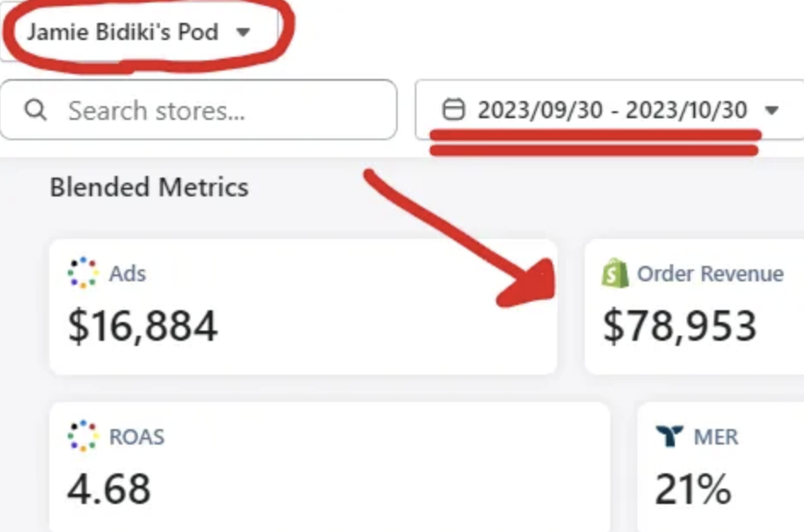Select the 2023/09/30 - 2023/10/30 date range text

click(x=612, y=110)
